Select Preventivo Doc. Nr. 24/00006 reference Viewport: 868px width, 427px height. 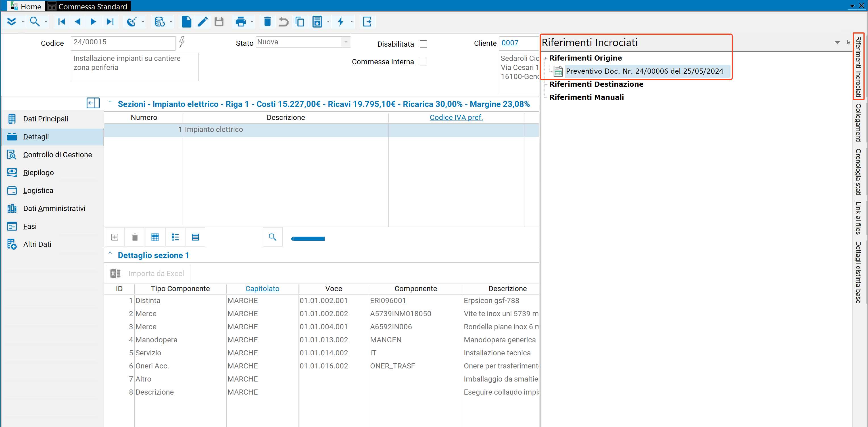click(x=644, y=71)
